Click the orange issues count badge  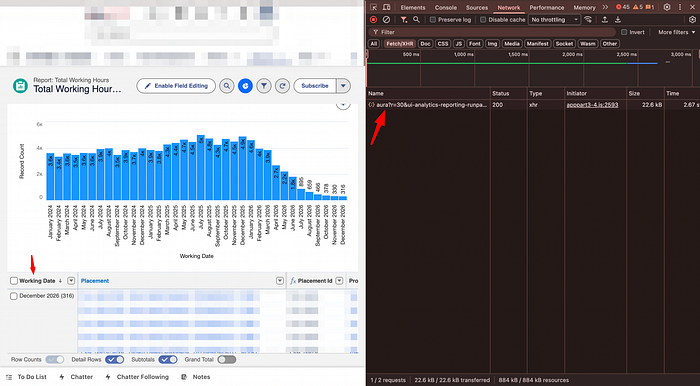tap(650, 8)
